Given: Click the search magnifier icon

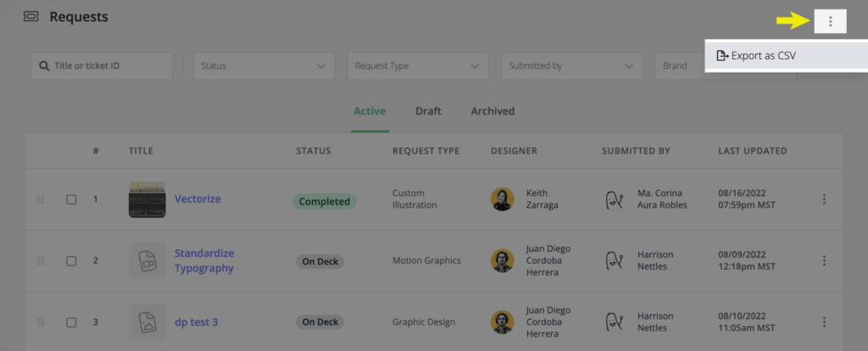Looking at the screenshot, I should [x=44, y=66].
